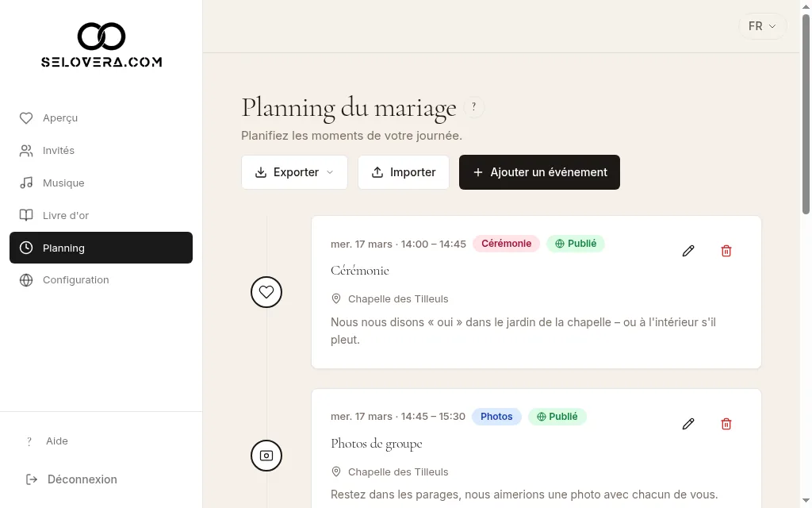Screen dimensions: 812x508
Task: Click the location pin in Photos de groupe card
Action: [x=336, y=471]
